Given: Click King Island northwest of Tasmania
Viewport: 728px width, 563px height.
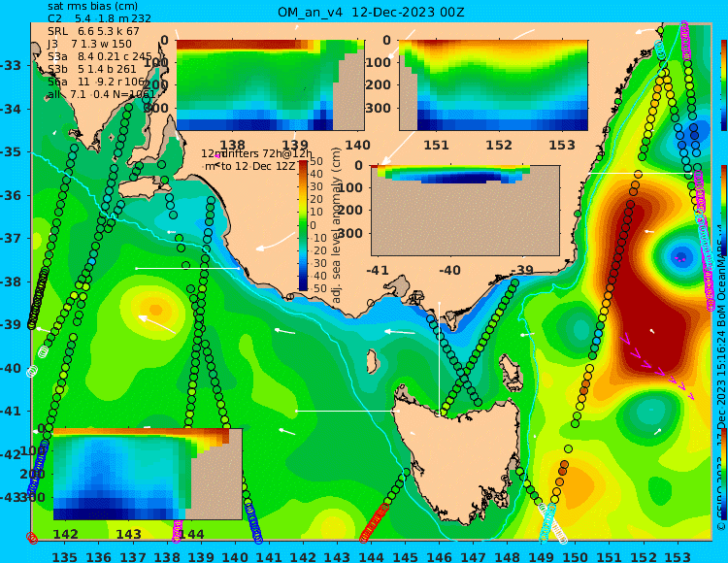Looking at the screenshot, I should point(372,361).
